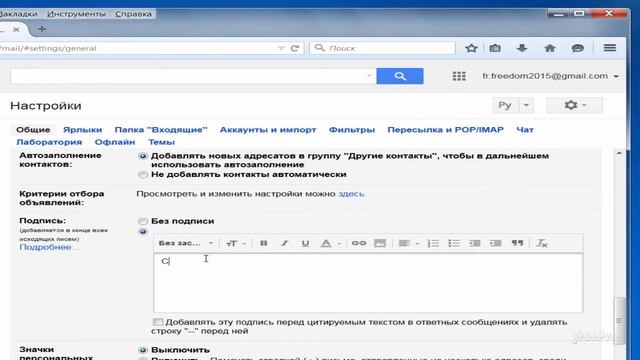Open the 'Темы' settings tab
This screenshot has width=640, height=360.
pyautogui.click(x=162, y=142)
